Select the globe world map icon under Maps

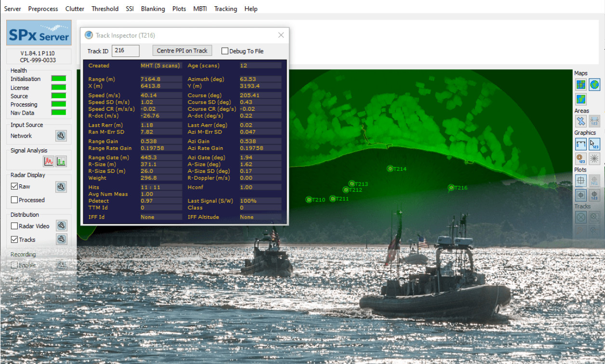point(594,85)
